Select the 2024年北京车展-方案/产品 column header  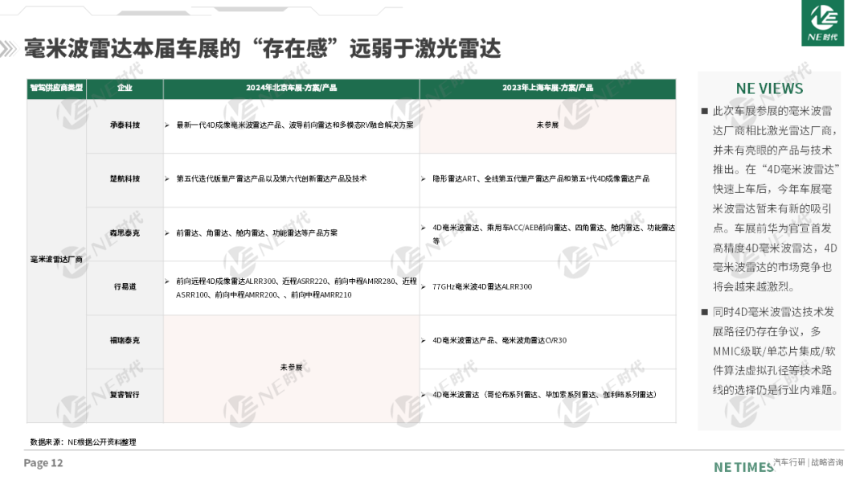(291, 88)
